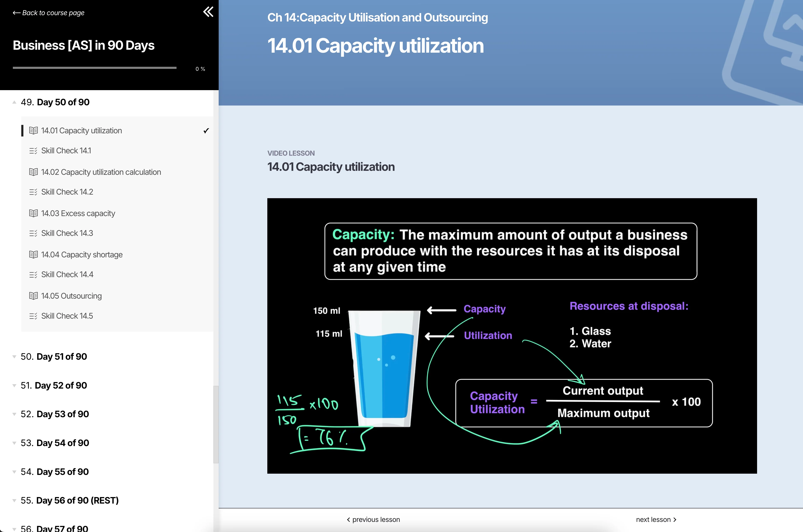Image resolution: width=803 pixels, height=532 pixels.
Task: Toggle the completion checkmark for 14.01 lesson
Action: (206, 131)
